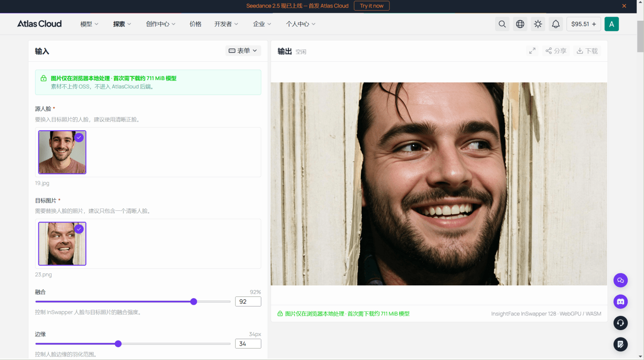Click the lock icon in green notice

(x=44, y=78)
